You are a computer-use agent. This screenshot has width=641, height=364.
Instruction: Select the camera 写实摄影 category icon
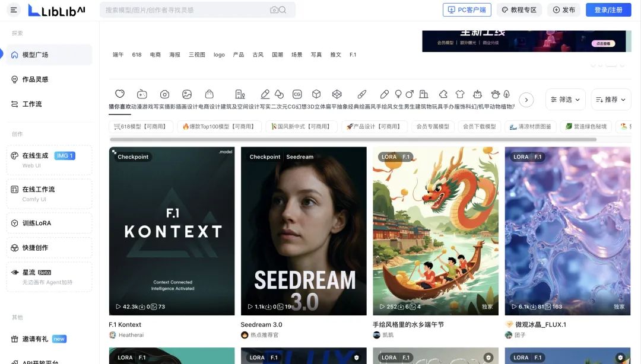(x=165, y=94)
